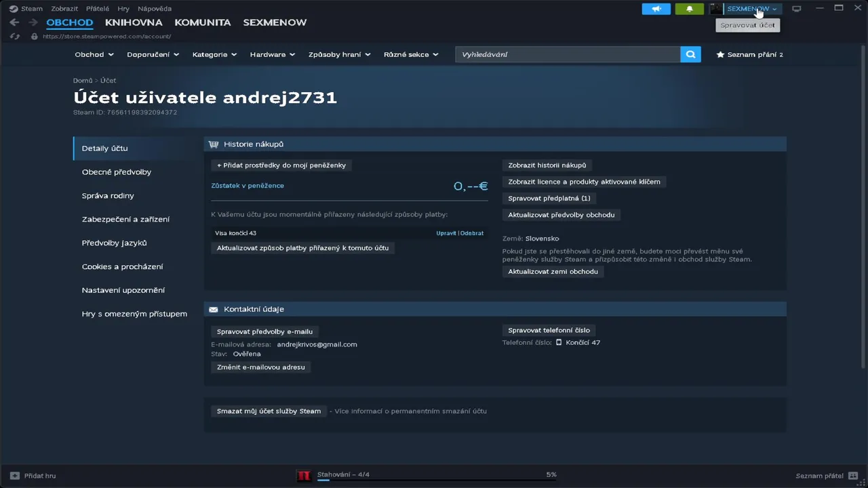The width and height of the screenshot is (868, 488).
Task: Open notifications with the green bell icon
Action: [x=690, y=9]
